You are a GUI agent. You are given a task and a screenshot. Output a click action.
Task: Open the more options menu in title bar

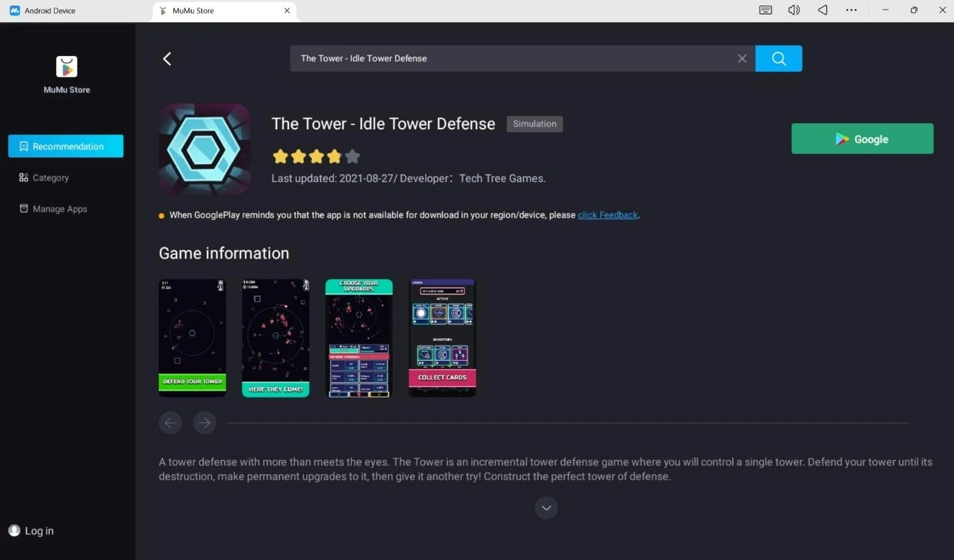pos(851,10)
